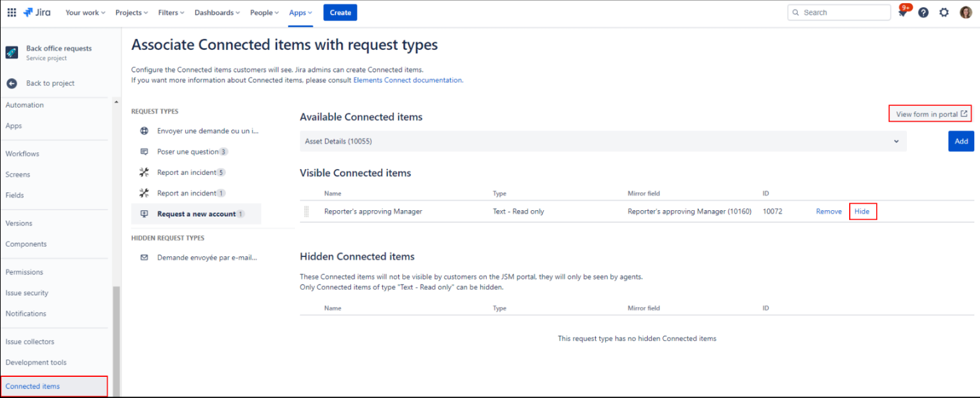Click the Back to project arrow icon
Image resolution: width=980 pixels, height=398 pixels.
[12, 83]
